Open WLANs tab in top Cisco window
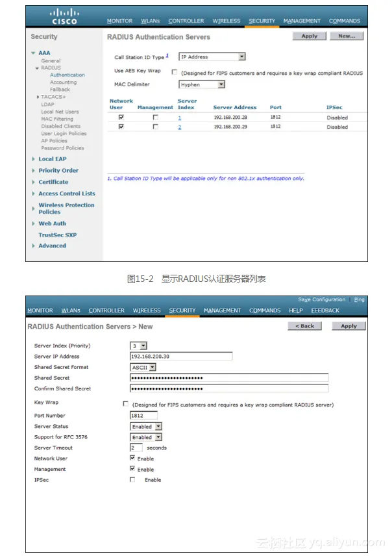Viewport: 392px width, 556px height. (151, 21)
